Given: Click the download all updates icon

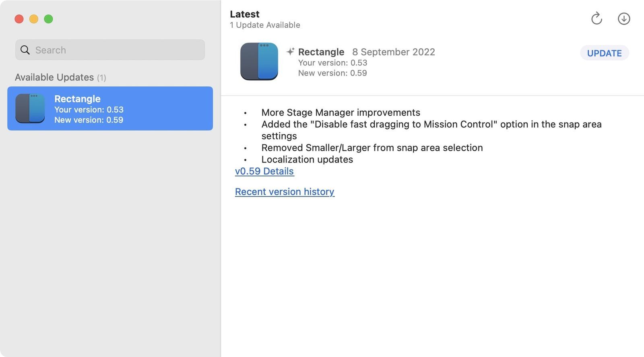Looking at the screenshot, I should pos(623,18).
